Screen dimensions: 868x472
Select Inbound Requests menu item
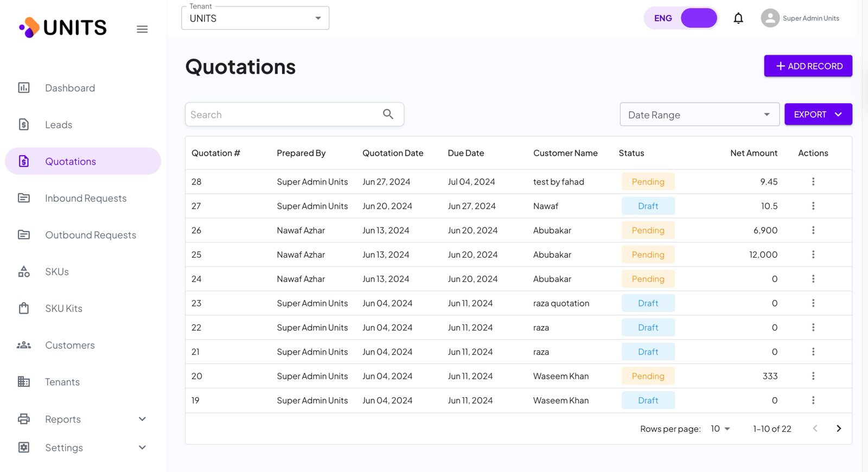pos(83,198)
